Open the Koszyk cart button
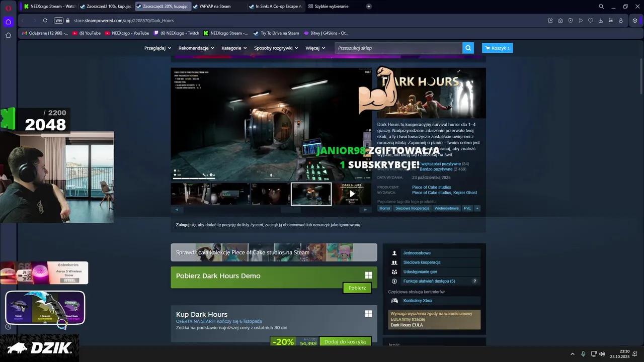This screenshot has height=362, width=644. pos(497,48)
